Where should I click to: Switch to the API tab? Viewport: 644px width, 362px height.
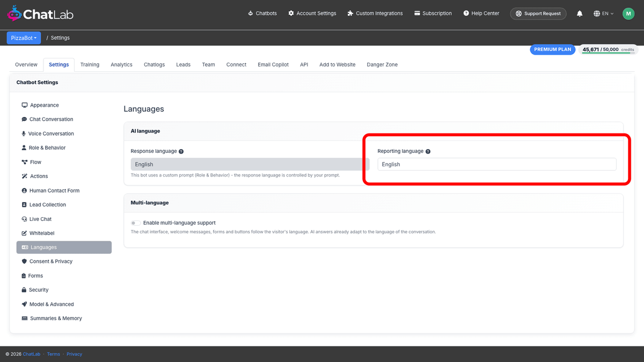[x=304, y=64]
